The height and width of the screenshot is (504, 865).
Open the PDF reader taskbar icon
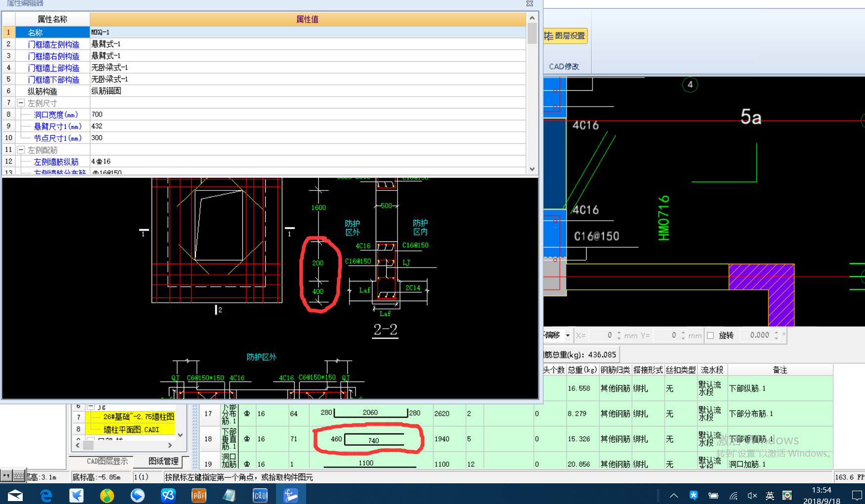coord(199,495)
